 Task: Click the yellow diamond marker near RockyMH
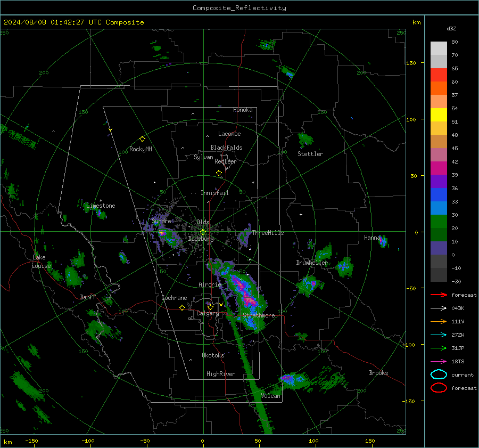[142, 139]
